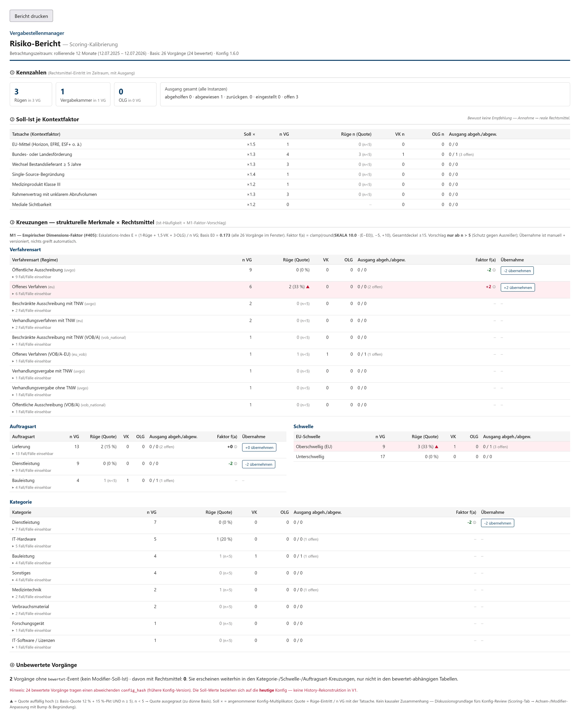Select the Vergabekammer in 1 VG card
The image size is (580, 728).
[83, 95]
